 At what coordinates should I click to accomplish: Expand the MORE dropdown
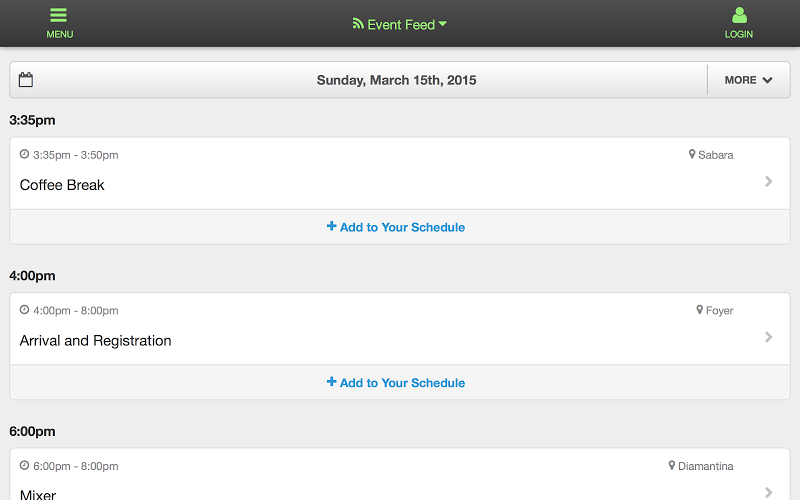tap(748, 80)
